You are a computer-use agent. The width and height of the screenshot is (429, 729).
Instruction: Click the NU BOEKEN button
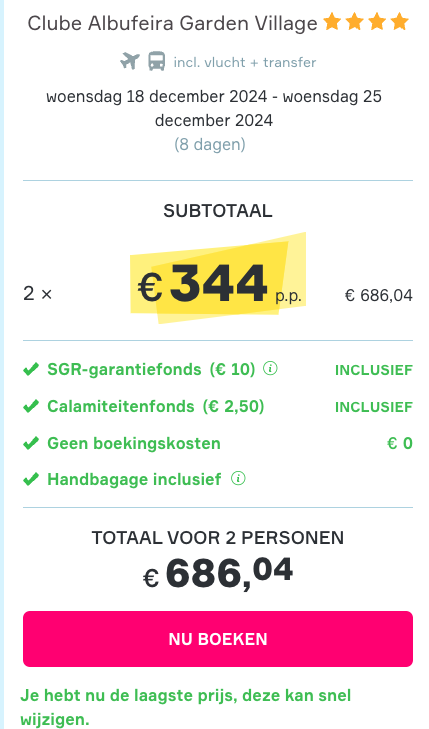[218, 639]
